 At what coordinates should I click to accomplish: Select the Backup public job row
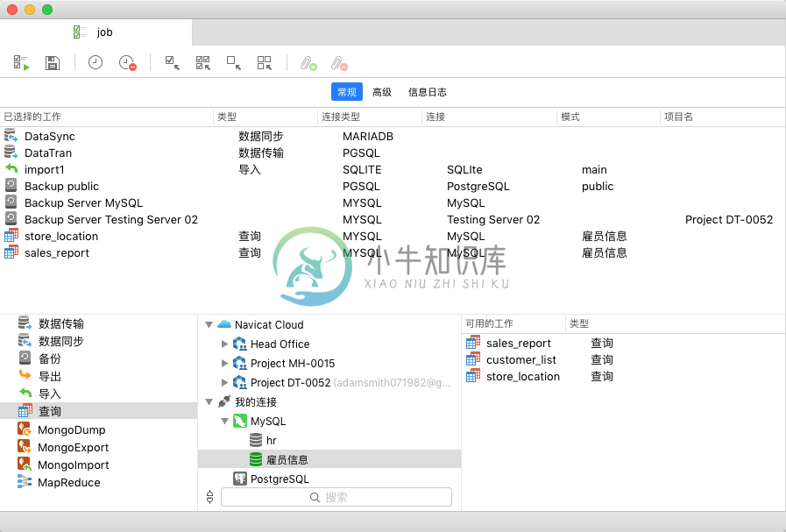click(393, 186)
